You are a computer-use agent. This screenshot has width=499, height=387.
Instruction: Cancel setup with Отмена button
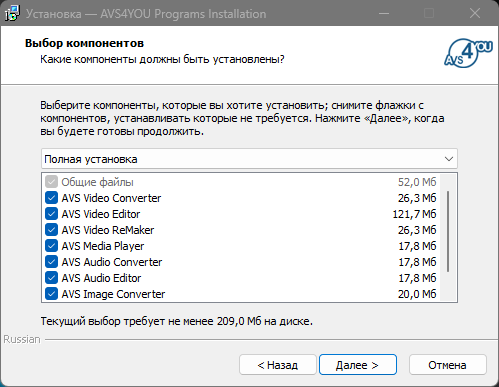[x=448, y=365]
